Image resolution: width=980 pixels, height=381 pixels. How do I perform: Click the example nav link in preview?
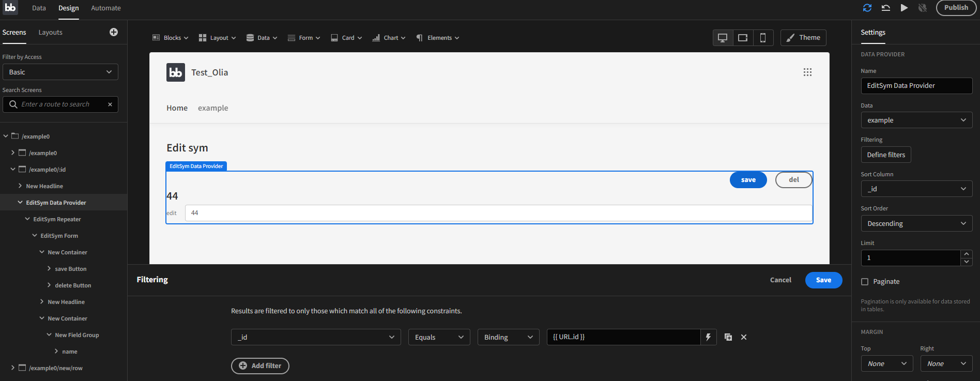pyautogui.click(x=213, y=108)
